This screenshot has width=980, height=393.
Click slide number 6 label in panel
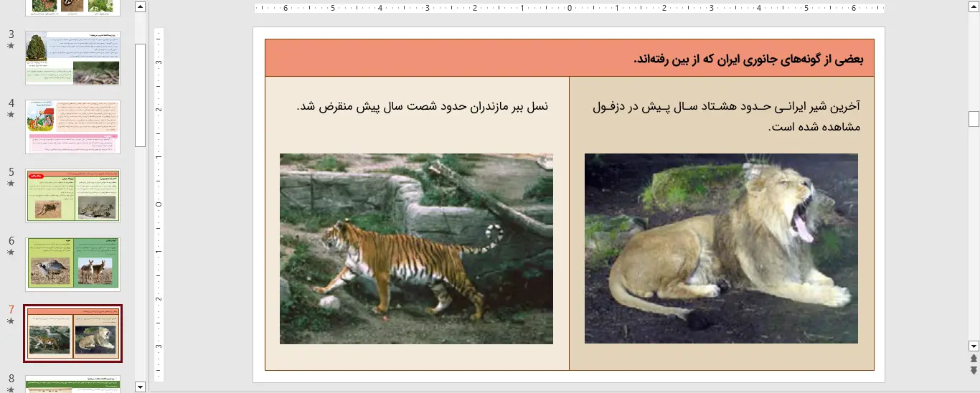pyautogui.click(x=11, y=241)
